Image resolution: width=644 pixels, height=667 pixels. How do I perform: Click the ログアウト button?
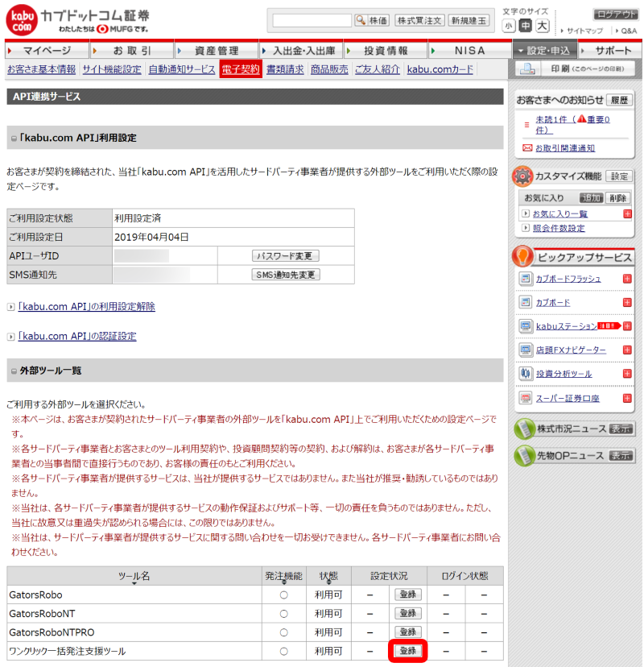tap(616, 14)
